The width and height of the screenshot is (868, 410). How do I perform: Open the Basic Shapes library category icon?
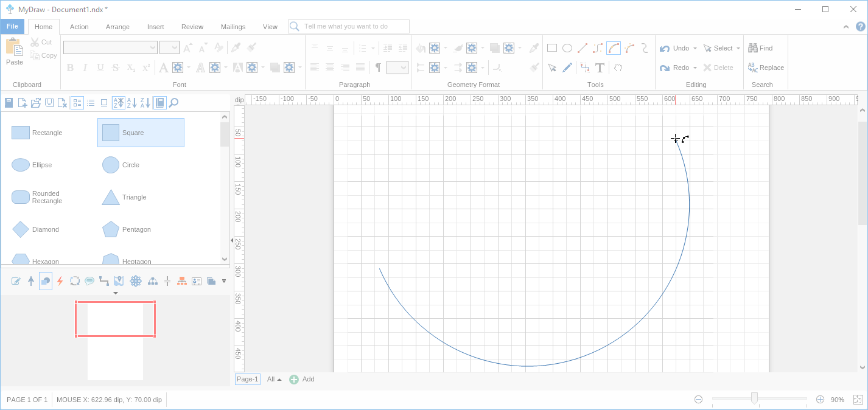pos(46,281)
